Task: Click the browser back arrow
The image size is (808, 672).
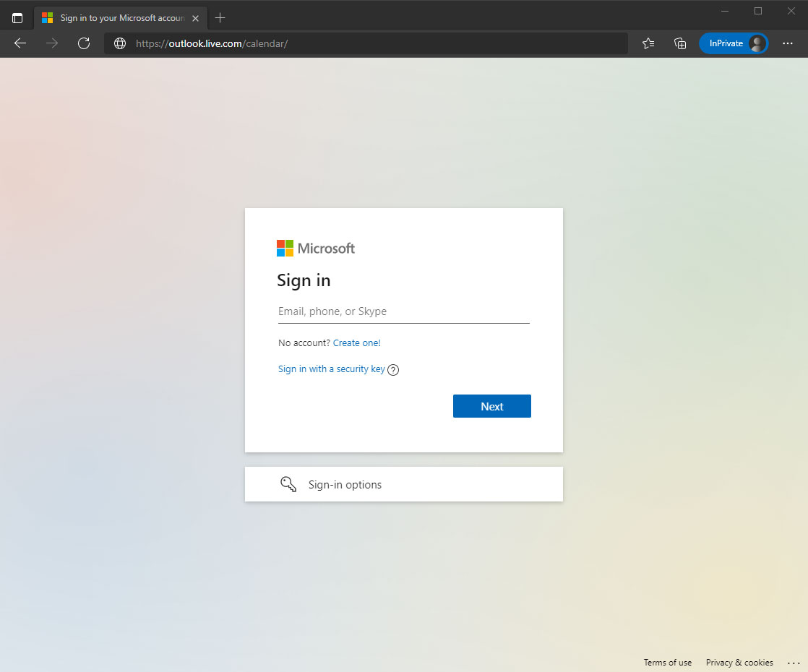Action: click(x=20, y=43)
